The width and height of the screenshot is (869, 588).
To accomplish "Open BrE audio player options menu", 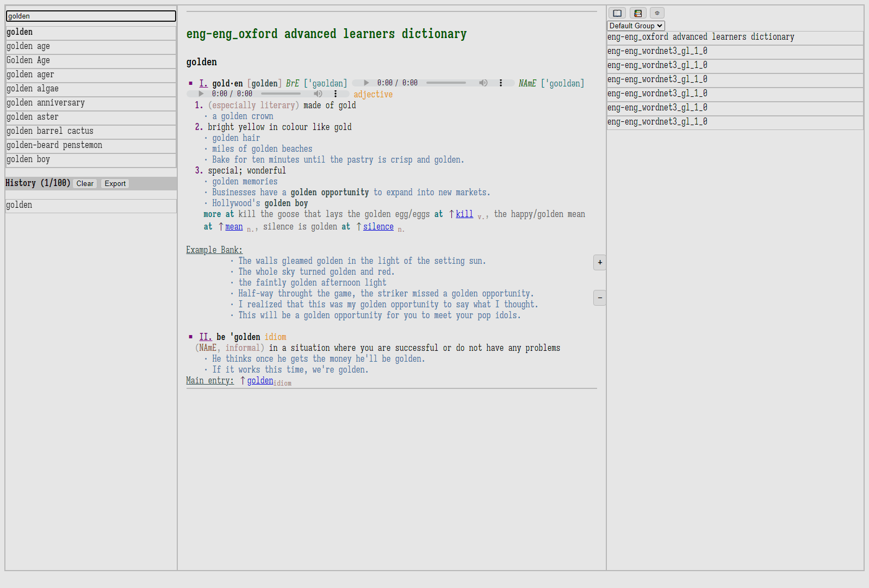I will (501, 83).
